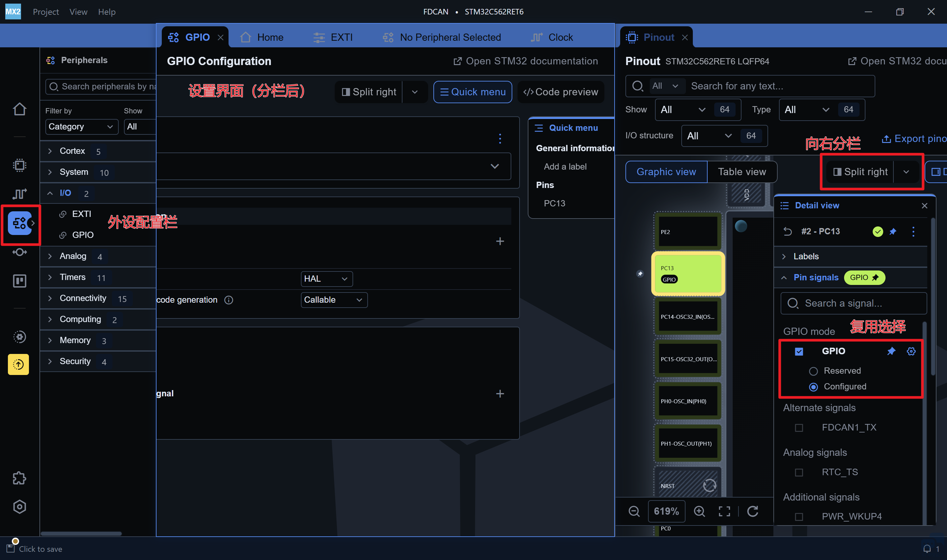This screenshot has height=560, width=947.
Task: Open the Project menu
Action: (x=46, y=12)
